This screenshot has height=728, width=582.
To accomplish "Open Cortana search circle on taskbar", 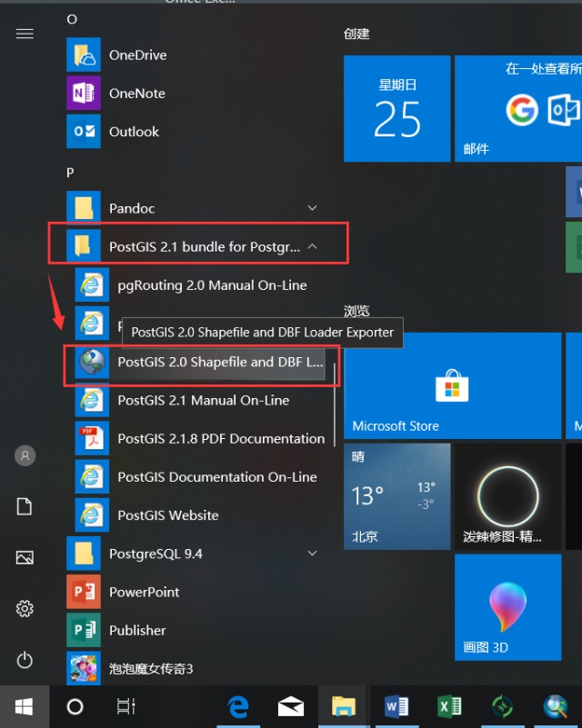I will (75, 707).
